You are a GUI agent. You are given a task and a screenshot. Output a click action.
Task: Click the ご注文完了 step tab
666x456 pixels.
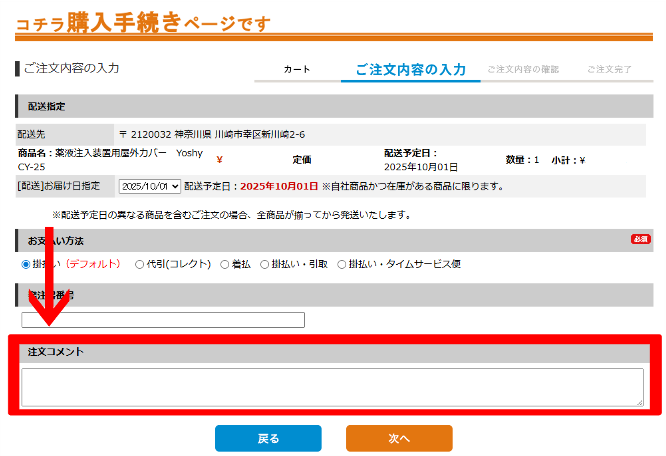click(x=609, y=70)
